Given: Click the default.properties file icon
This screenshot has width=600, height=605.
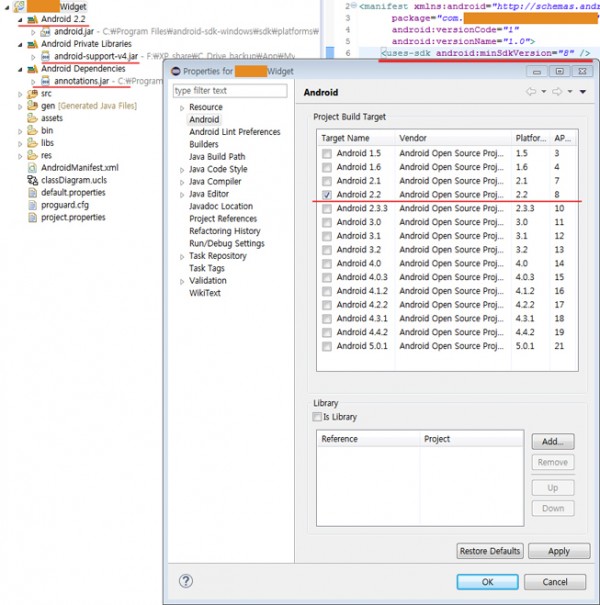Looking at the screenshot, I should 32,193.
